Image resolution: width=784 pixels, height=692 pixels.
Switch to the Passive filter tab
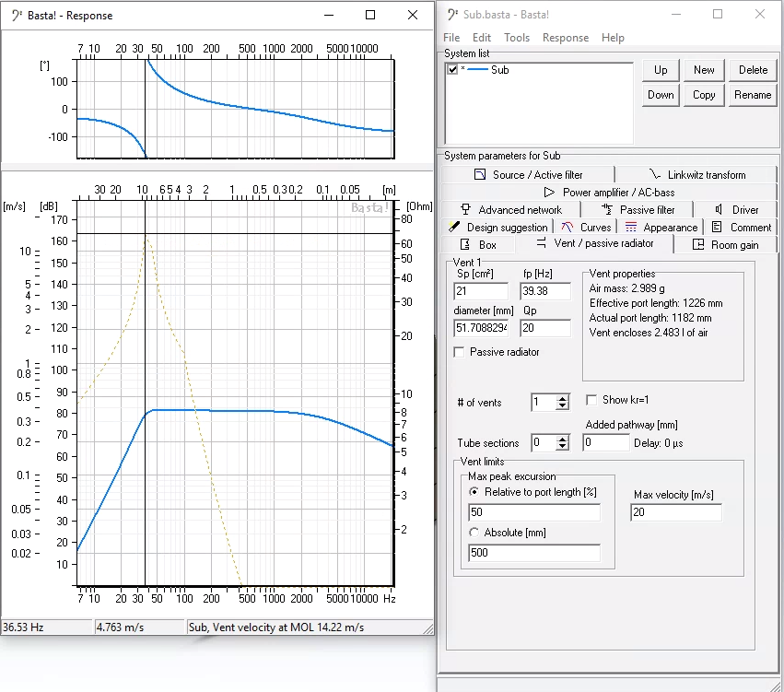tap(637, 209)
